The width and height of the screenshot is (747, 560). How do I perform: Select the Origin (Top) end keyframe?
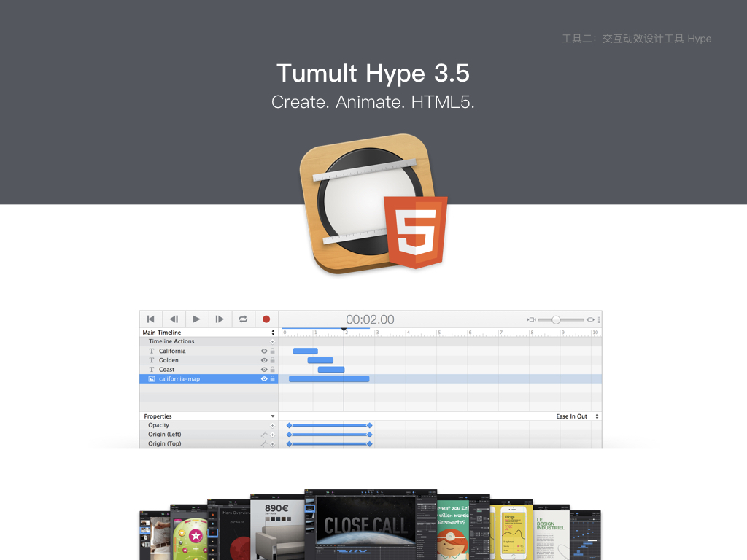[369, 444]
